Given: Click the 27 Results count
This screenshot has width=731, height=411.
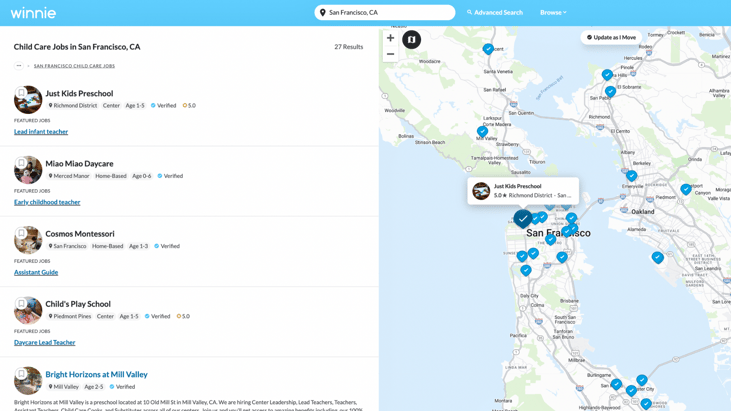Looking at the screenshot, I should click(x=348, y=47).
